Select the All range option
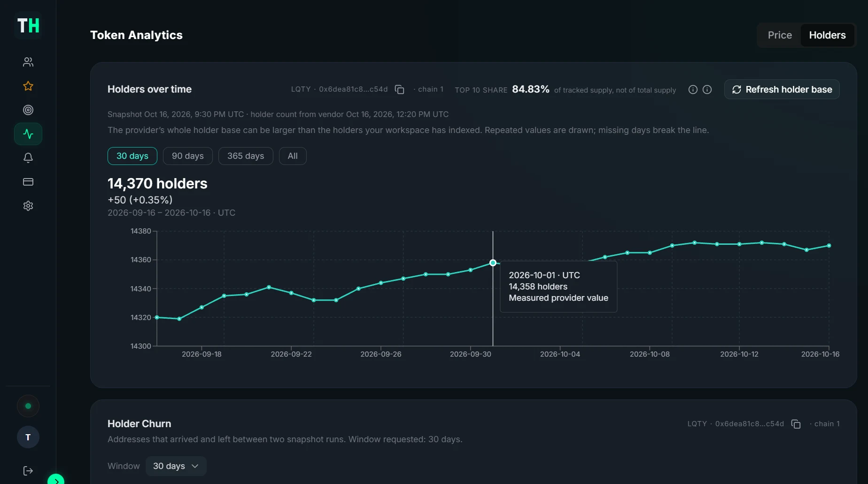868x484 pixels. click(x=293, y=156)
